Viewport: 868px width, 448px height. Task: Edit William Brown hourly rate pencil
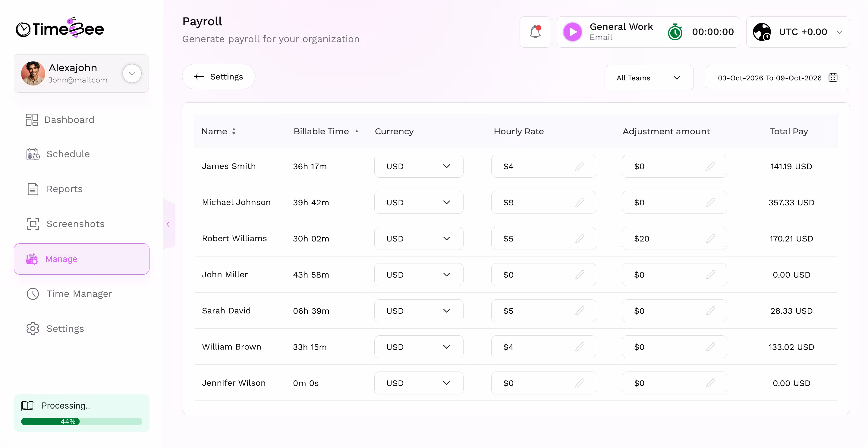(580, 347)
